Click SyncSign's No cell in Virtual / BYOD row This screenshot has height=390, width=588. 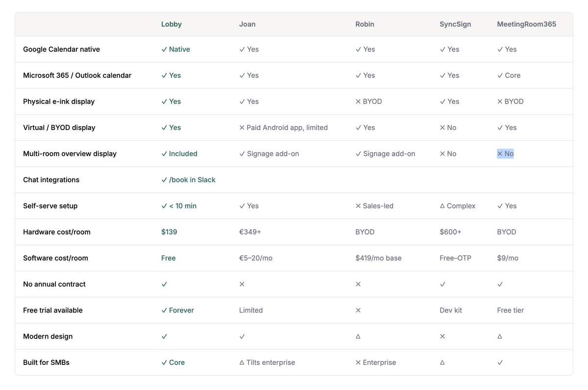click(x=448, y=128)
